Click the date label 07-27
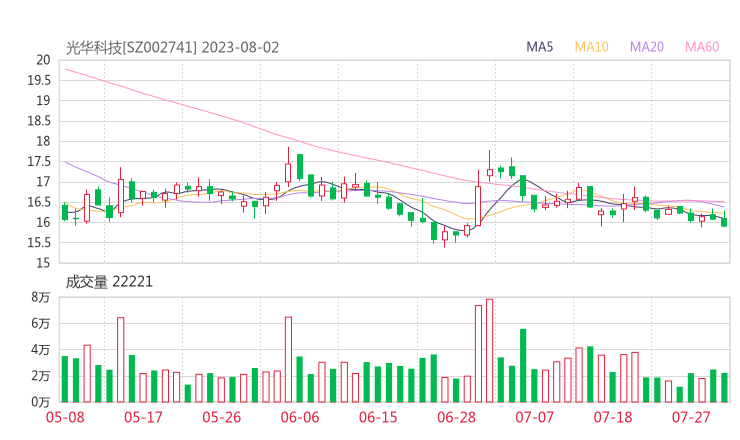The image size is (740, 440). coord(691,417)
